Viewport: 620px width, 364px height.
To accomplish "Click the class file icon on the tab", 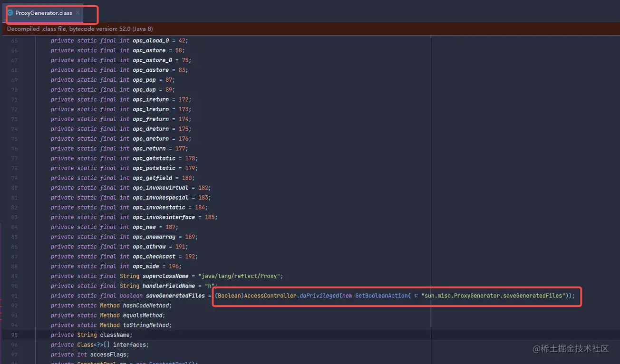I will click(10, 13).
